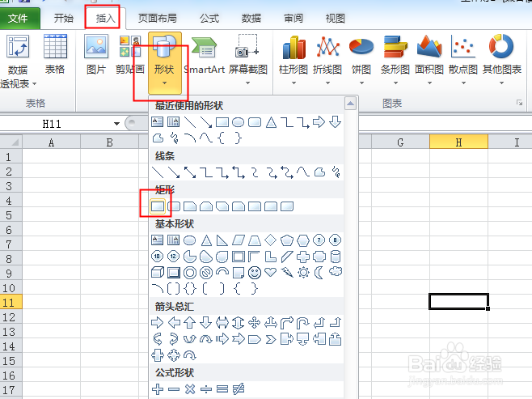Open the 文件 (File) tab
532x399 pixels.
[19, 18]
